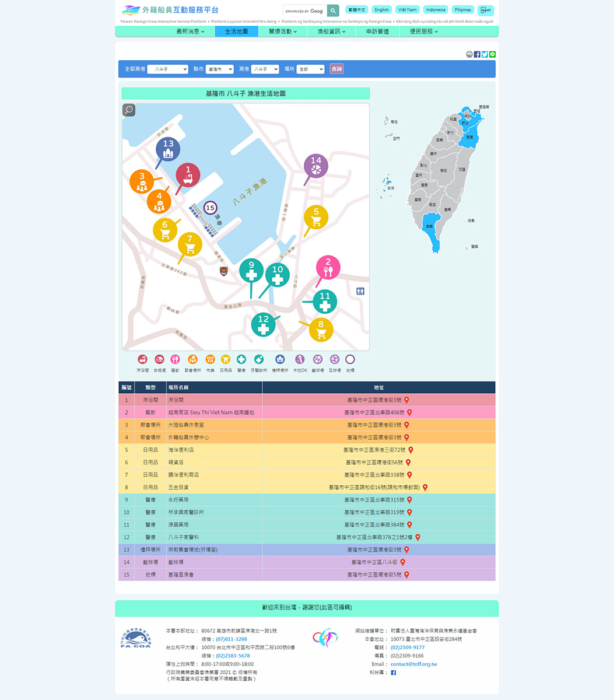Click restaurant marker number 2 on map
The height and width of the screenshot is (700, 614).
(x=328, y=267)
